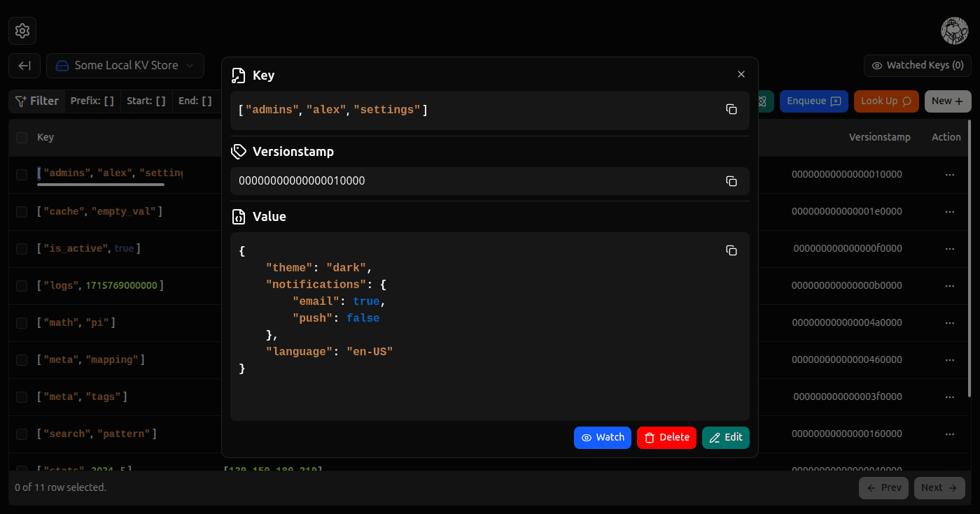
Task: Copy the versionstamp with its copy icon
Action: coord(731,181)
